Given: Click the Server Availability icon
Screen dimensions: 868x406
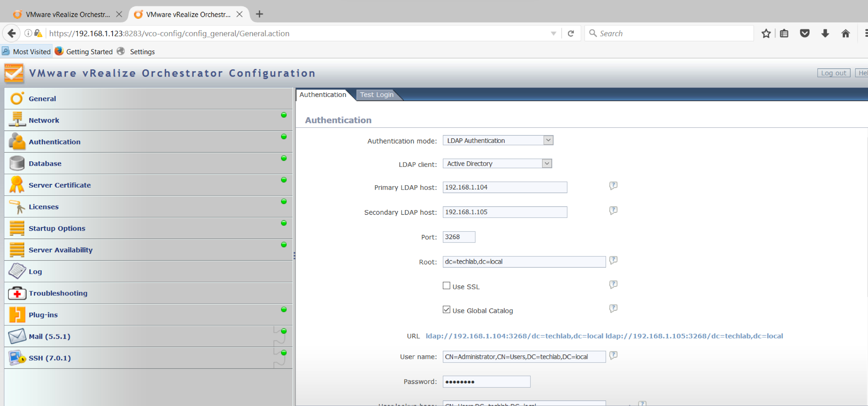Looking at the screenshot, I should coord(17,250).
